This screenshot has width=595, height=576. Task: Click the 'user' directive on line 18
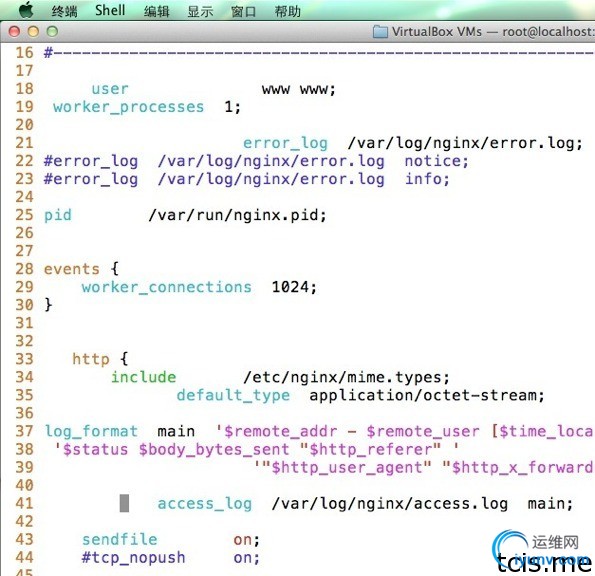click(110, 89)
